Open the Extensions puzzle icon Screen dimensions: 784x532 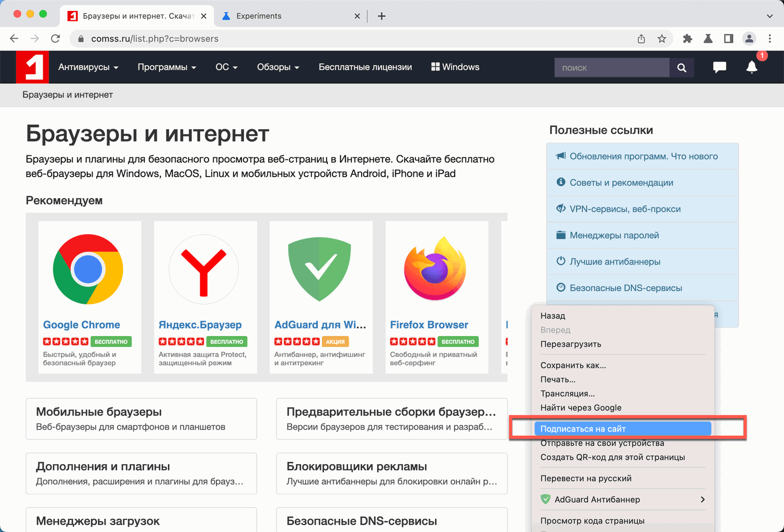(x=687, y=39)
